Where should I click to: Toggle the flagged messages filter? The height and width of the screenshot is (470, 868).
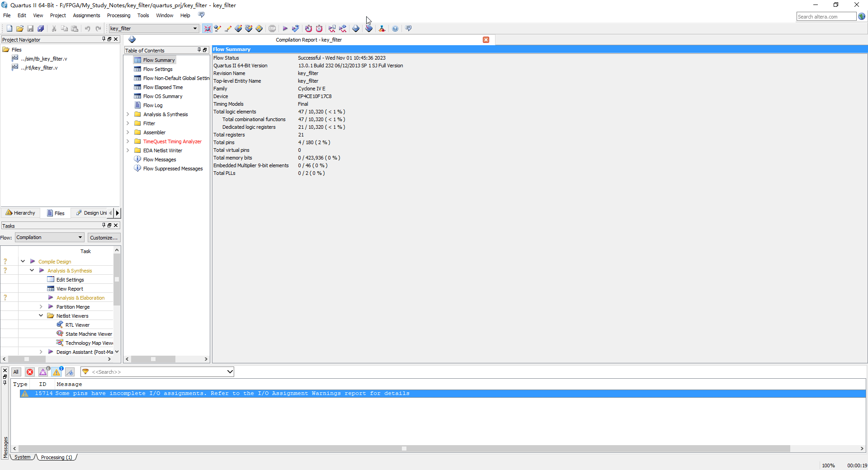coord(70,372)
